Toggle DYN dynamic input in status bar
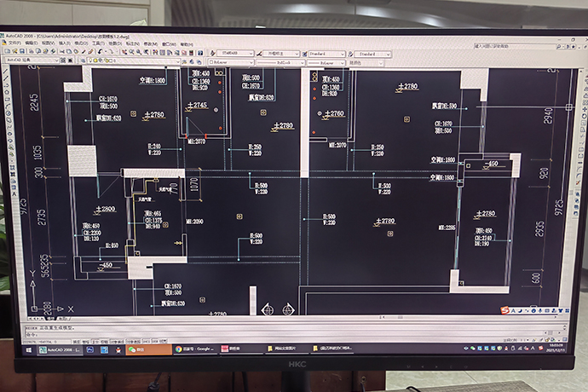Screen dimensions: 588x392 155,342
